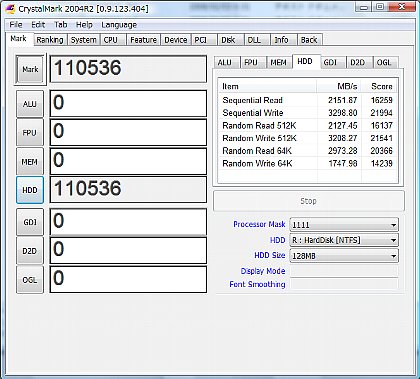Select the Random Write 512K row
This screenshot has height=379, width=420.
[x=308, y=138]
